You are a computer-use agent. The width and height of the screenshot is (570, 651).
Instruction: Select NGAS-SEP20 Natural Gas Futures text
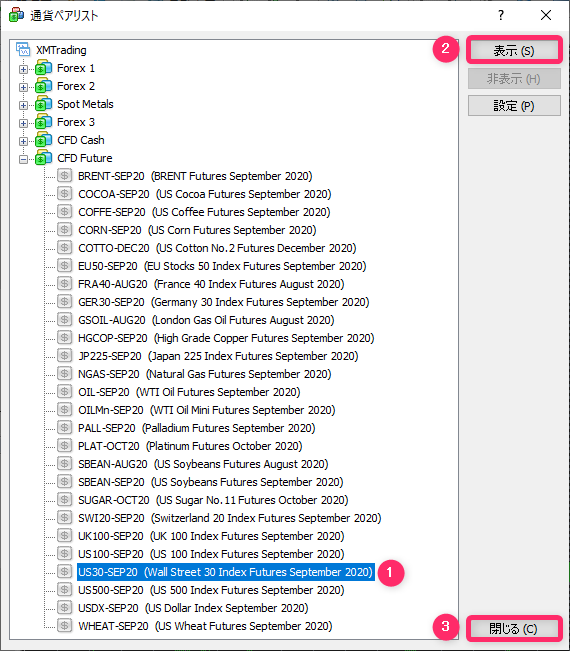click(x=205, y=374)
